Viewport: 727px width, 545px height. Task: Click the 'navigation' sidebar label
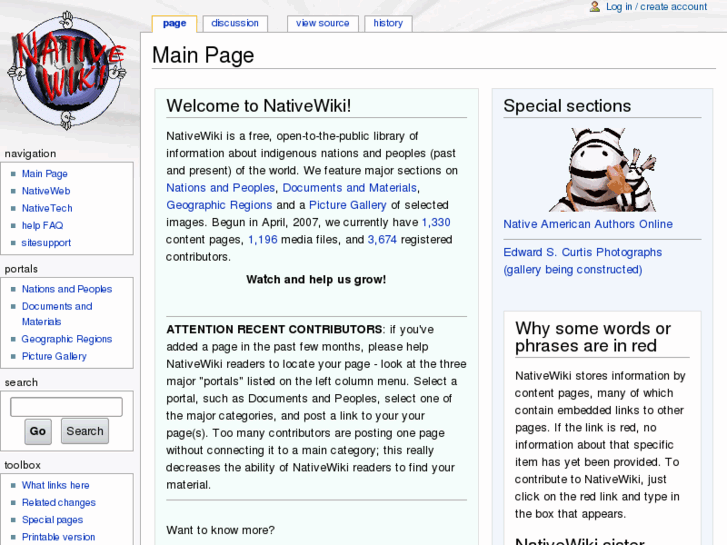[x=30, y=154]
